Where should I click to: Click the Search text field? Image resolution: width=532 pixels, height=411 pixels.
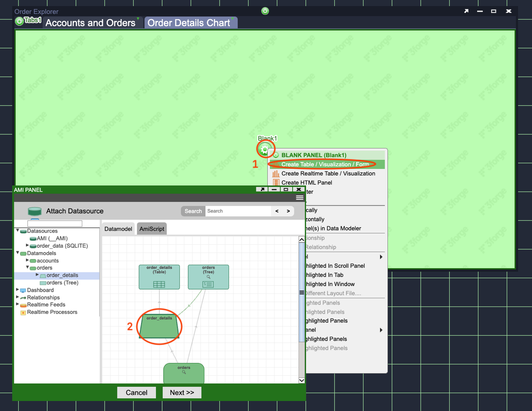click(238, 211)
